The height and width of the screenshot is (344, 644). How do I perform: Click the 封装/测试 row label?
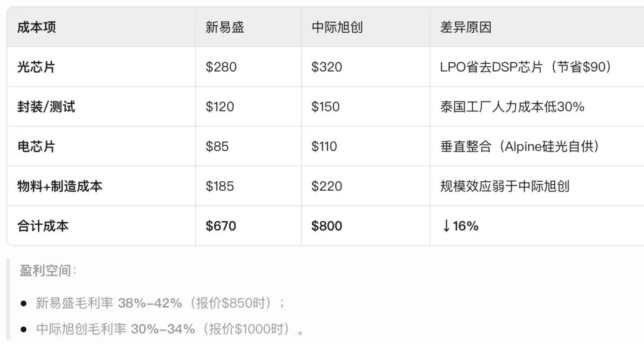[x=47, y=107]
